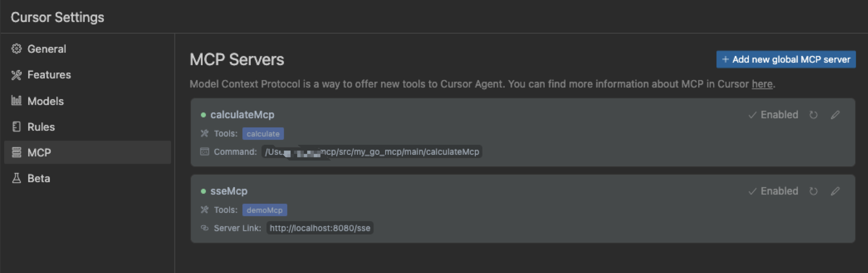Open the 'here' MCP documentation link

[762, 84]
